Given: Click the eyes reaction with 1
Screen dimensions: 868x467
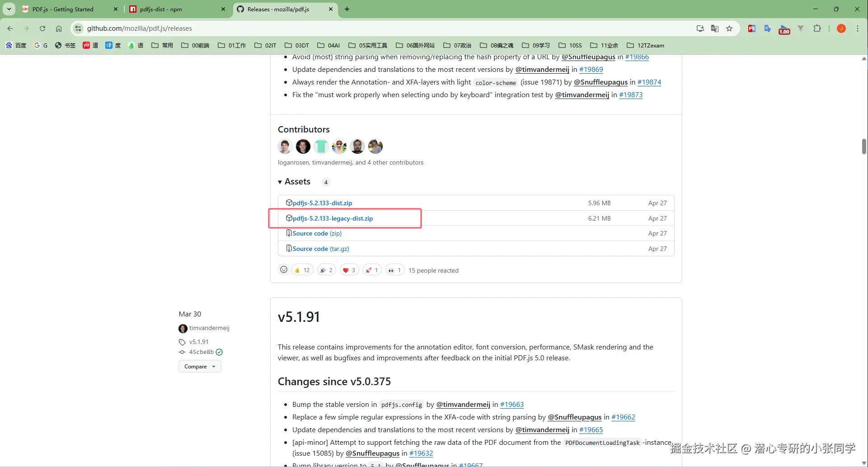Looking at the screenshot, I should click(x=395, y=270).
